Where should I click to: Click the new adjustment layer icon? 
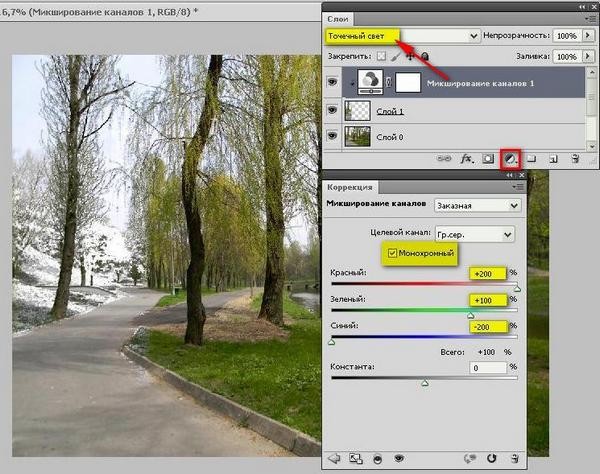pos(510,159)
